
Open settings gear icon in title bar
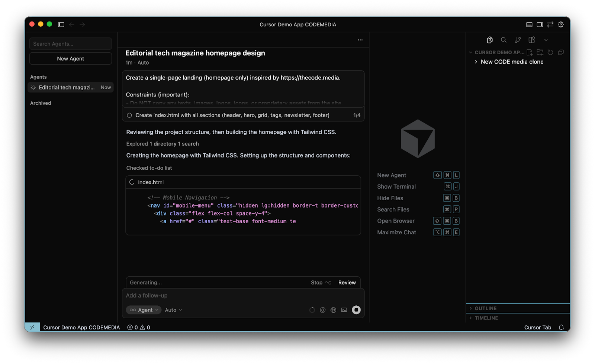(561, 25)
